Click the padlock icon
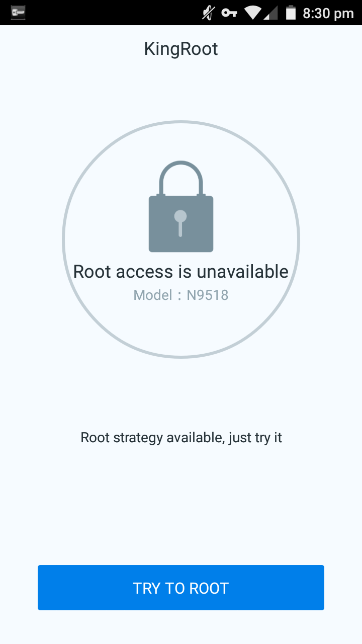The height and width of the screenshot is (644, 362). pyautogui.click(x=181, y=206)
